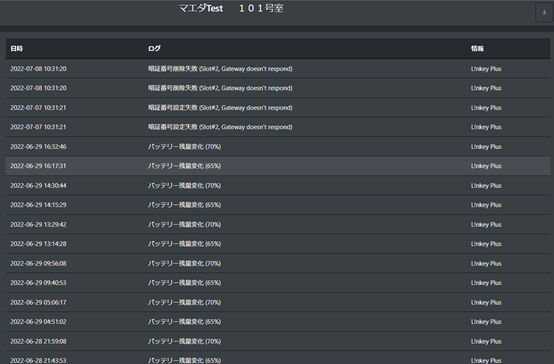Open the log row at 2022-06-29 04:51:02
554x364 pixels.
pos(278,322)
